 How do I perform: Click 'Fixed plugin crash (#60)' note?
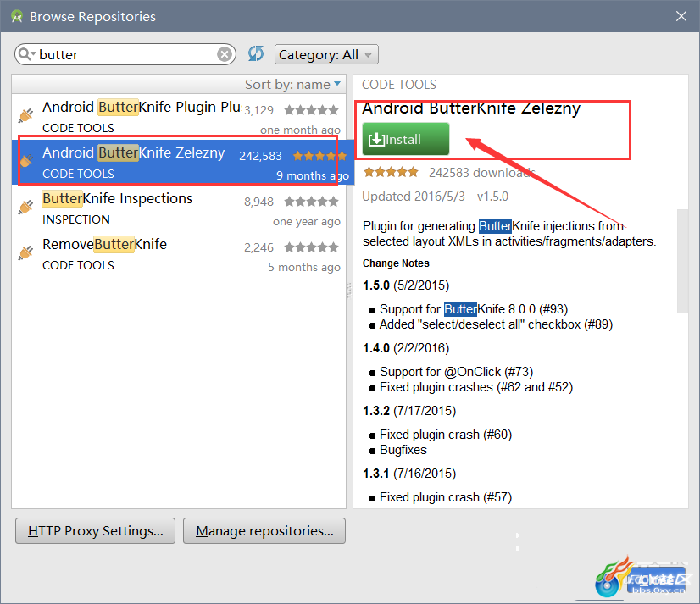click(x=446, y=435)
